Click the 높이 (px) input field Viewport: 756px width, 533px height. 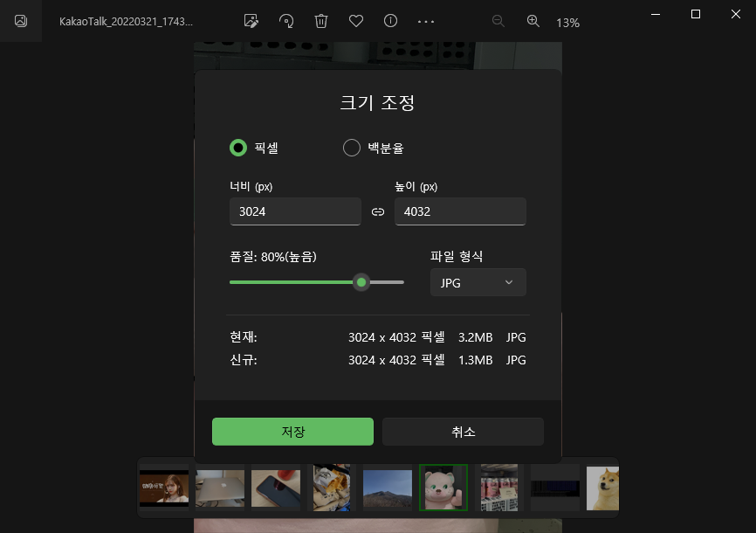(x=460, y=211)
